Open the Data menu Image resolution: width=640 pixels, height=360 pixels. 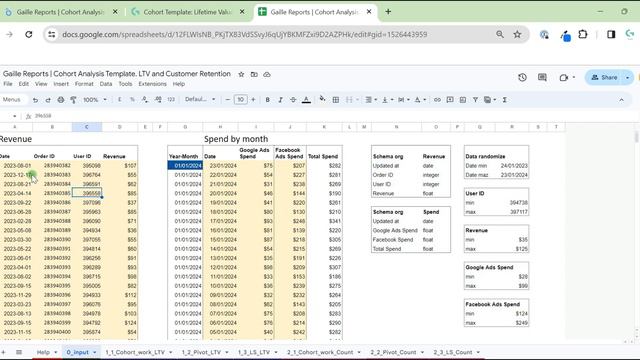pos(106,84)
